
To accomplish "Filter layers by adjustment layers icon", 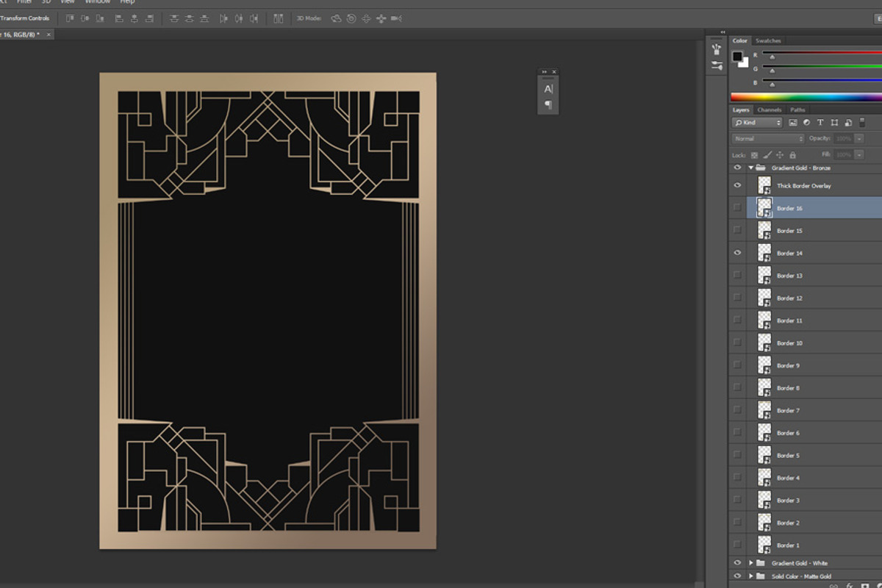I will (806, 123).
